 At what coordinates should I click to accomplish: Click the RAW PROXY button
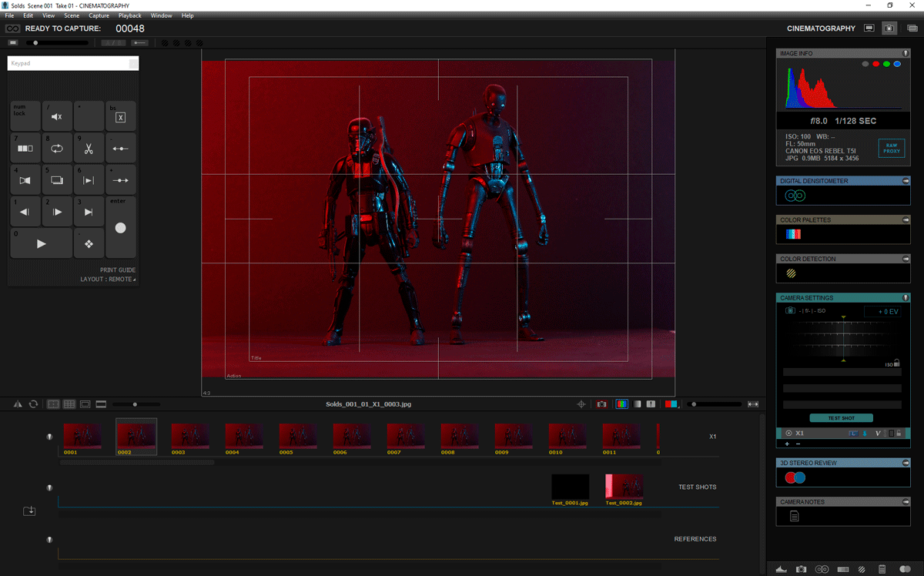click(x=892, y=148)
